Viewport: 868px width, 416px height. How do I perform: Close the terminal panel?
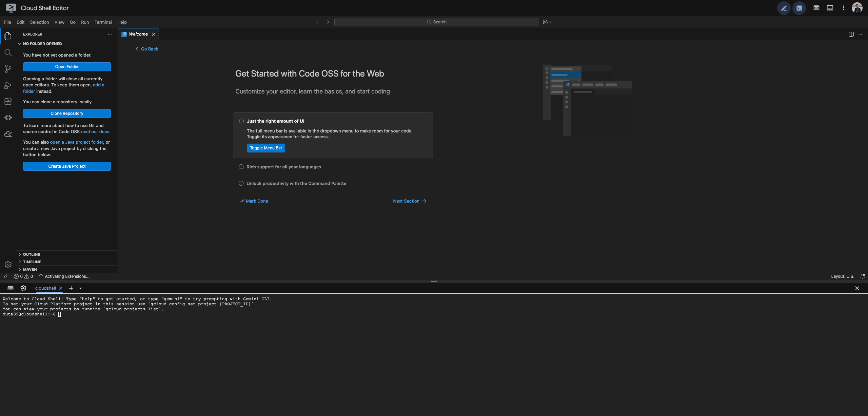pyautogui.click(x=857, y=288)
